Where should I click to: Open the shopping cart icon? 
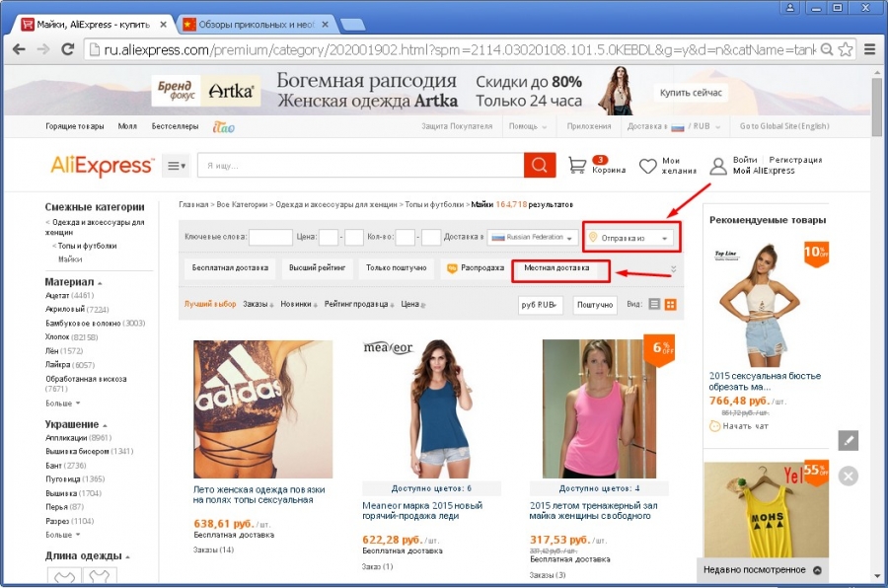point(577,165)
